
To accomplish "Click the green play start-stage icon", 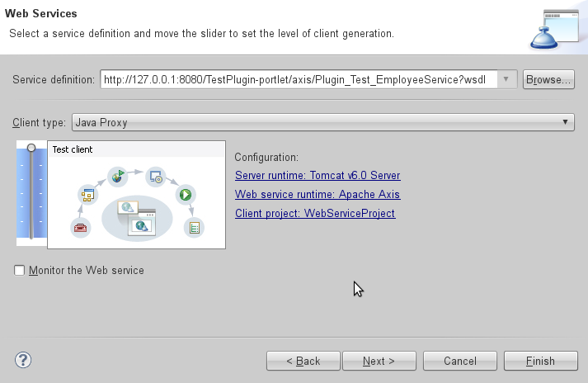I will 186,195.
